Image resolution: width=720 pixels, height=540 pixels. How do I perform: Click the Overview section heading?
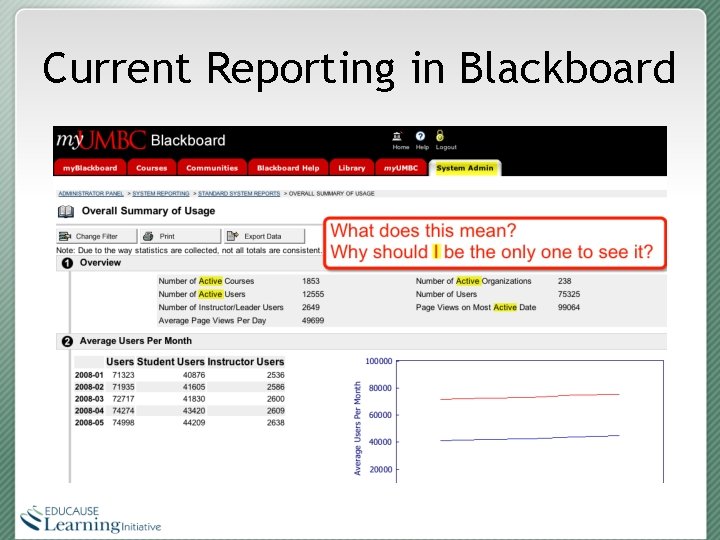point(100,263)
